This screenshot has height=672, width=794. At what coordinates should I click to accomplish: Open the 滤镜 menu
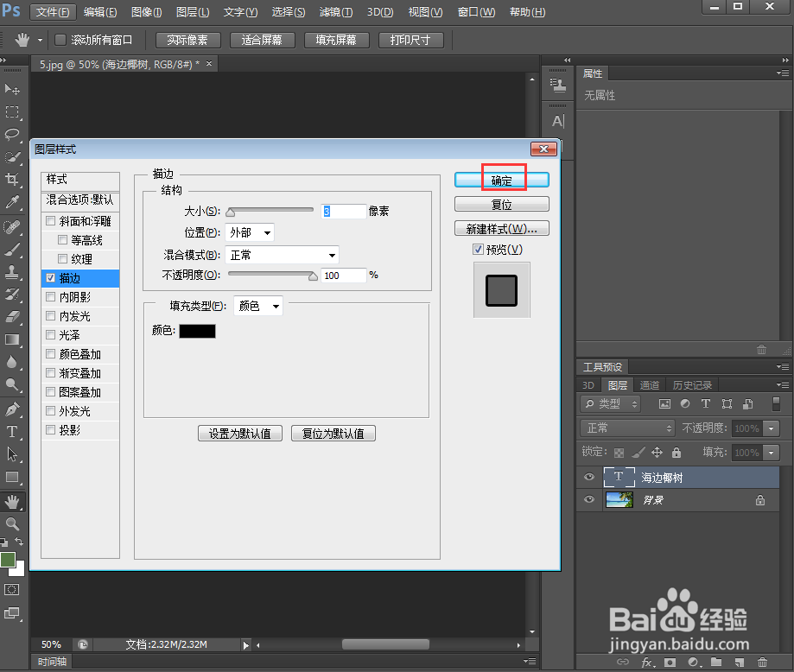tap(336, 11)
